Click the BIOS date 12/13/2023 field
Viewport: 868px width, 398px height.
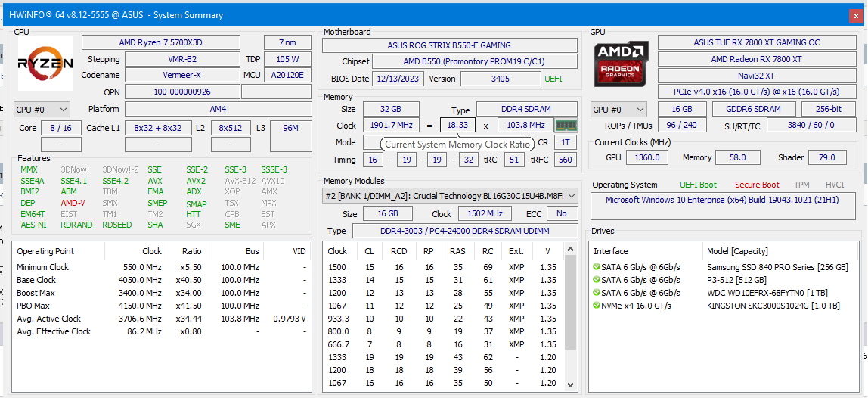[398, 79]
